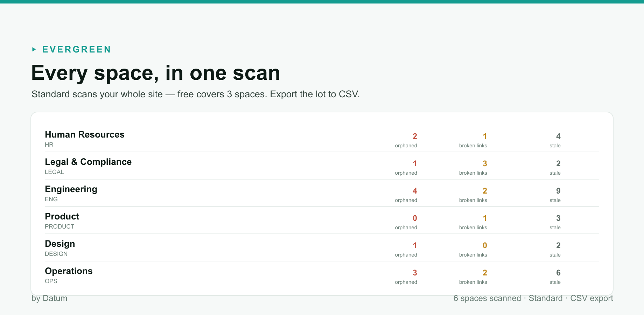
Task: Click Legal & Compliance stale count 2
Action: coord(558,163)
